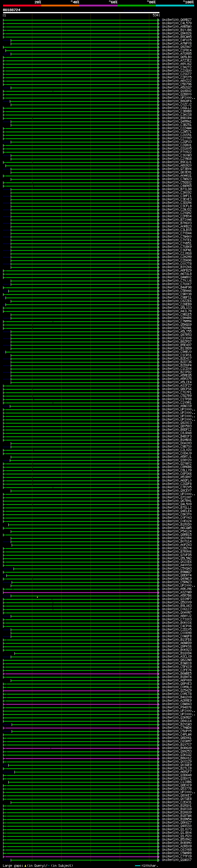Open hit UniRef100_Q8E0C9
197x868 pixels.
click(177, 785)
